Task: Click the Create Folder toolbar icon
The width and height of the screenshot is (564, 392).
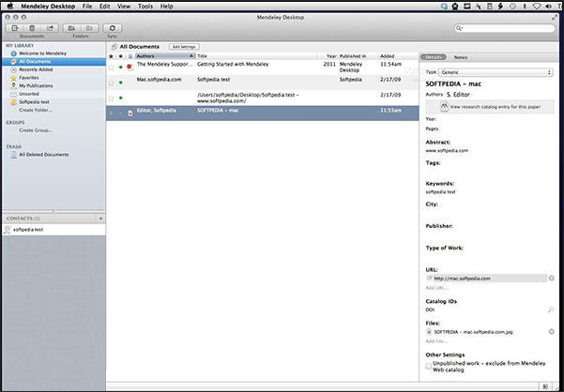Action: [x=71, y=28]
